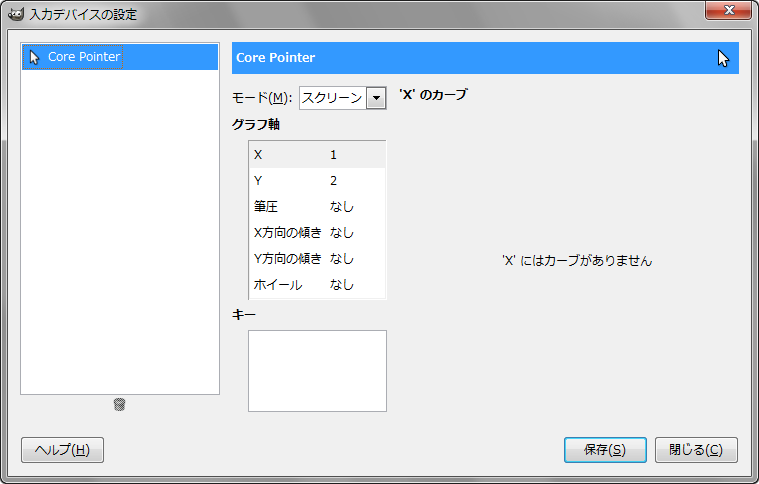
Task: Click the 閉じる(C) button
Action: point(696,450)
